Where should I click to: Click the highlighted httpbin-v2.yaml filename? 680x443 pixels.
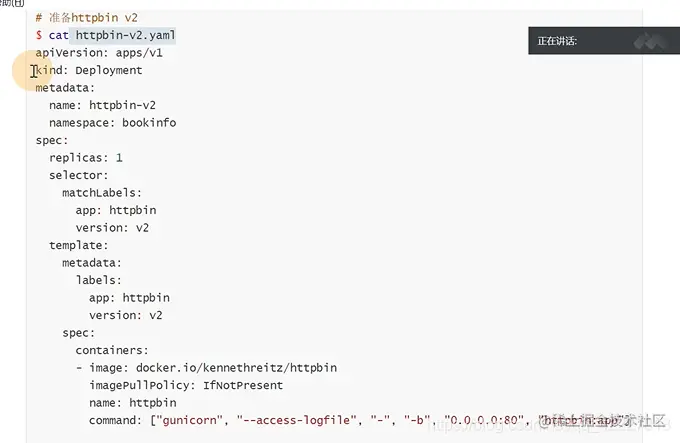pos(126,34)
